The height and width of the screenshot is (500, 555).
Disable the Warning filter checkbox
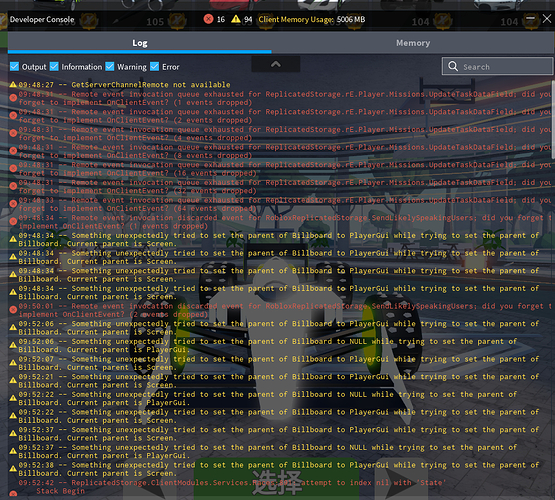(110, 67)
